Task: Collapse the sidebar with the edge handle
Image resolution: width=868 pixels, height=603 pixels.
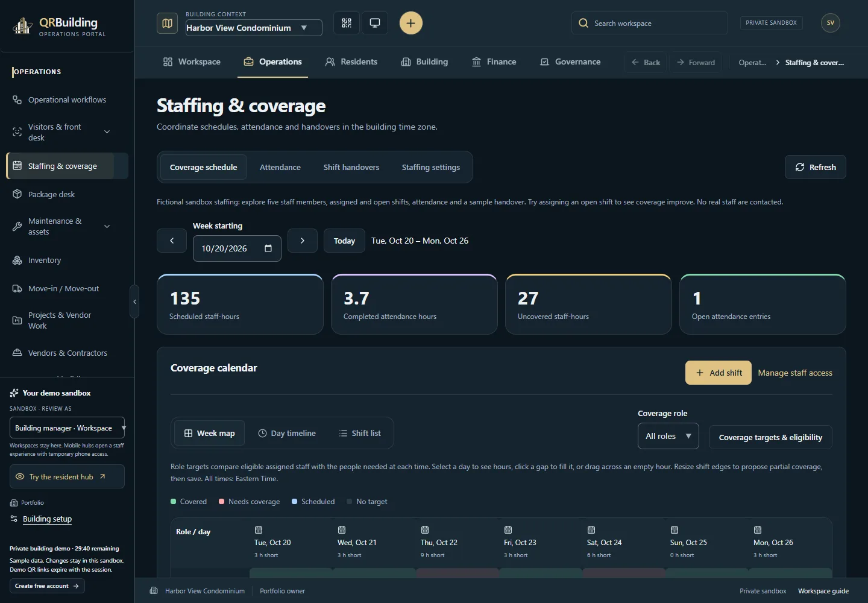Action: (134, 301)
